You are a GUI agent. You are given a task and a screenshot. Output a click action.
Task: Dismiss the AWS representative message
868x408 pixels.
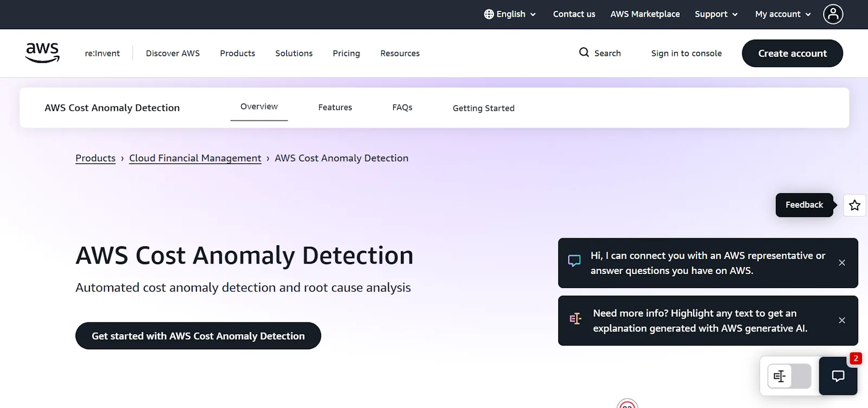(x=842, y=263)
